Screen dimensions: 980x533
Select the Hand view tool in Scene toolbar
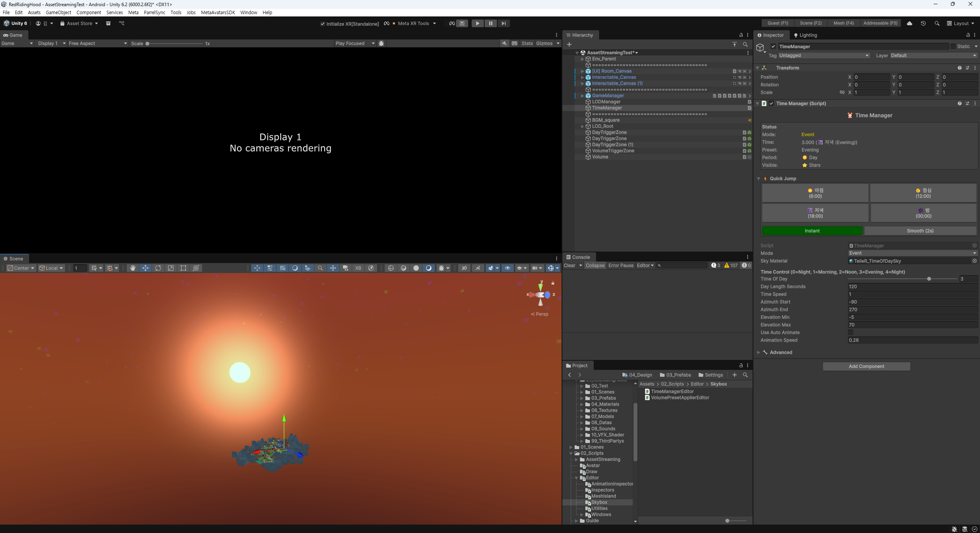pos(133,268)
